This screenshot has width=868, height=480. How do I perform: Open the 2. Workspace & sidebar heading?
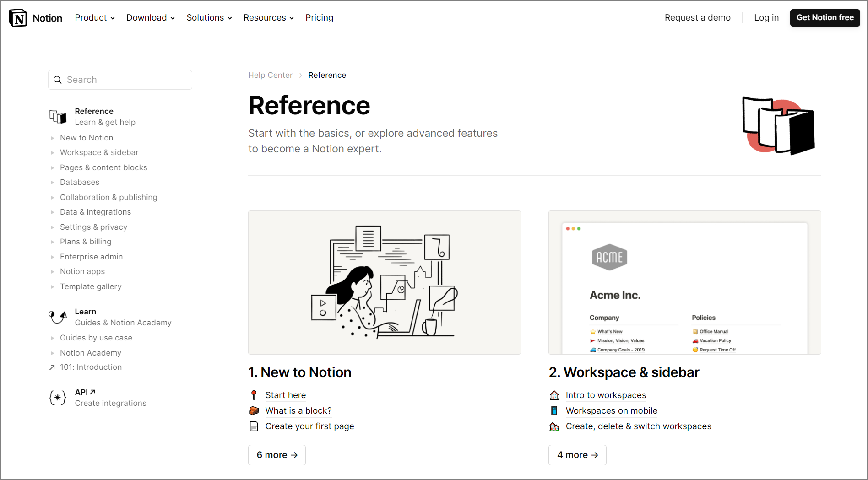click(624, 372)
